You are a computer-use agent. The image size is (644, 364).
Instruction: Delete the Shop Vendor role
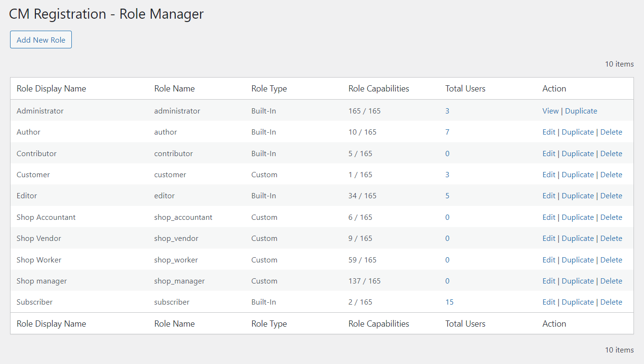tap(611, 238)
